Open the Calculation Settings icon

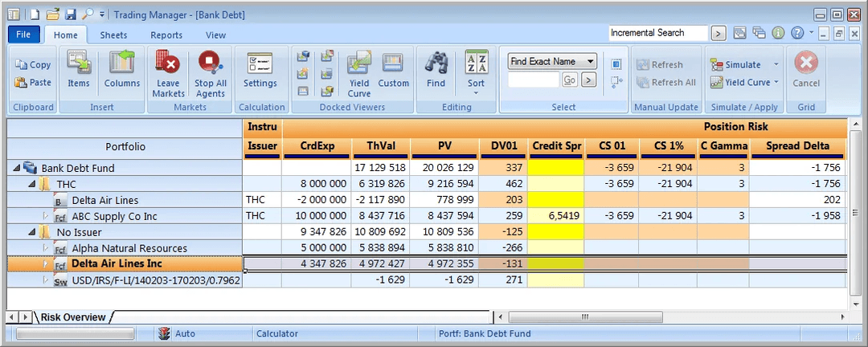[260, 63]
